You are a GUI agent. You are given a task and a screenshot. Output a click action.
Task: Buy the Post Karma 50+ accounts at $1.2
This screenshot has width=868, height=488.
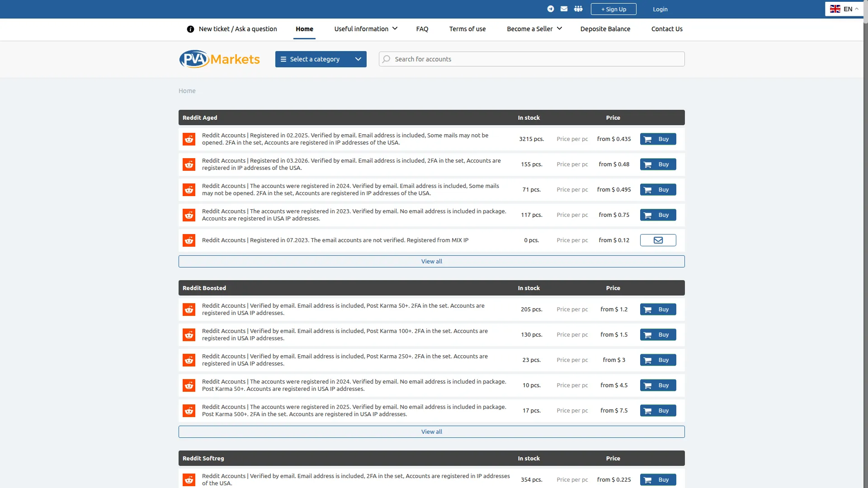coord(658,310)
